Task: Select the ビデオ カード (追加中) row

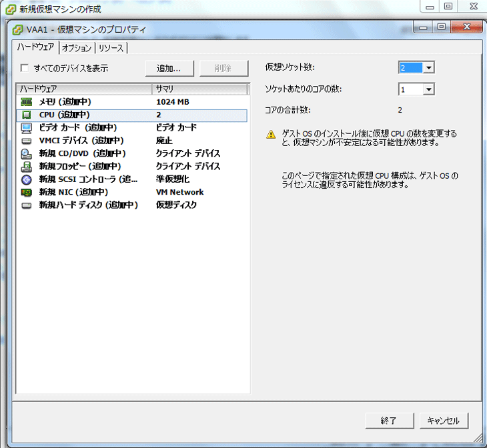Action: pyautogui.click(x=132, y=128)
